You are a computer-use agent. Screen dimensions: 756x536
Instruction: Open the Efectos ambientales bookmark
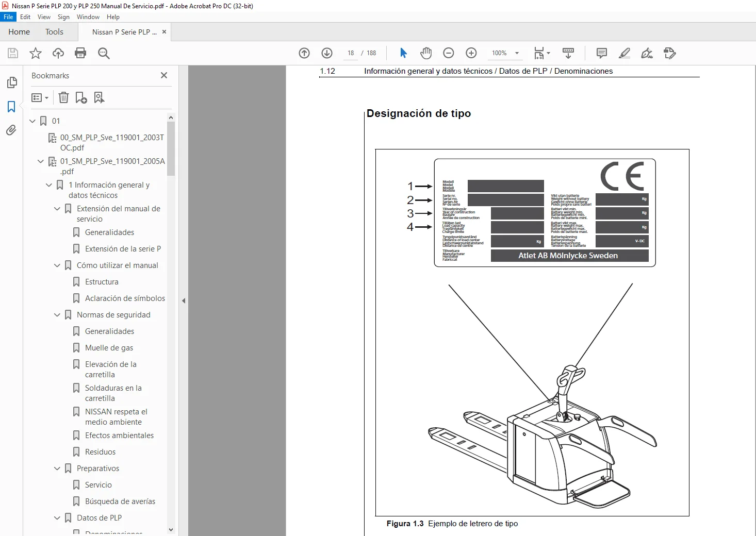(119, 435)
